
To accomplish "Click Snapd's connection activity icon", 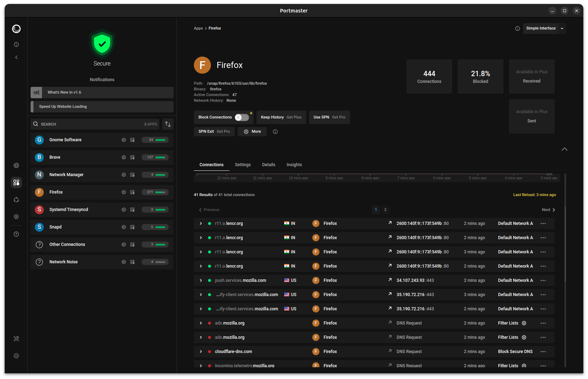I will (124, 227).
